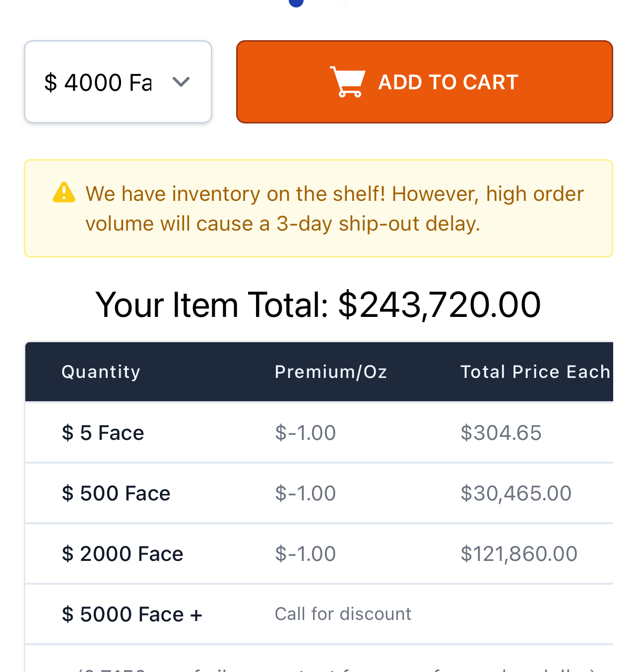Click the Call for discount text
Image resolution: width=637 pixels, height=672 pixels.
point(343,614)
